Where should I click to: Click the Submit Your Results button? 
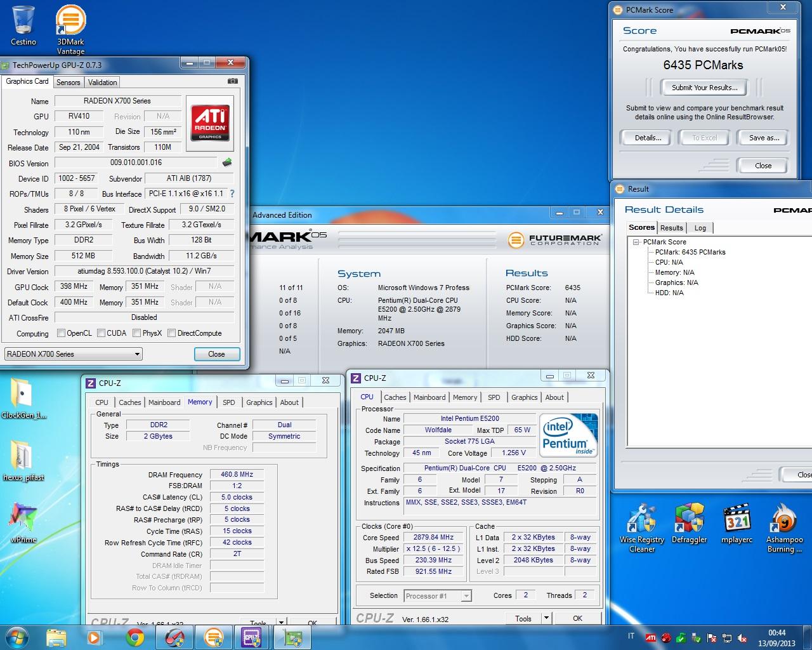(x=704, y=88)
